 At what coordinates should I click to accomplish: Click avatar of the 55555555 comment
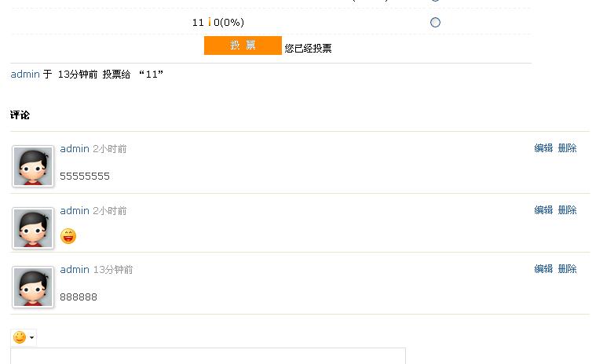point(33,166)
